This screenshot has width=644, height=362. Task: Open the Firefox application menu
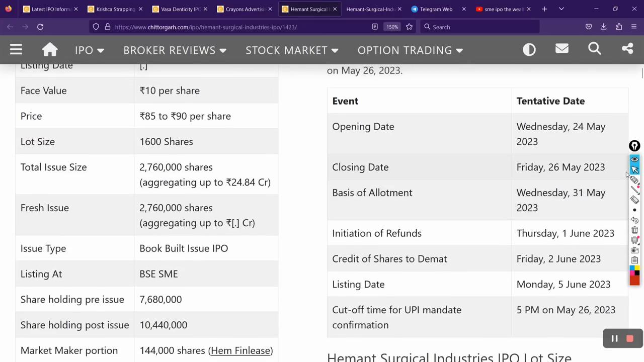(634, 27)
